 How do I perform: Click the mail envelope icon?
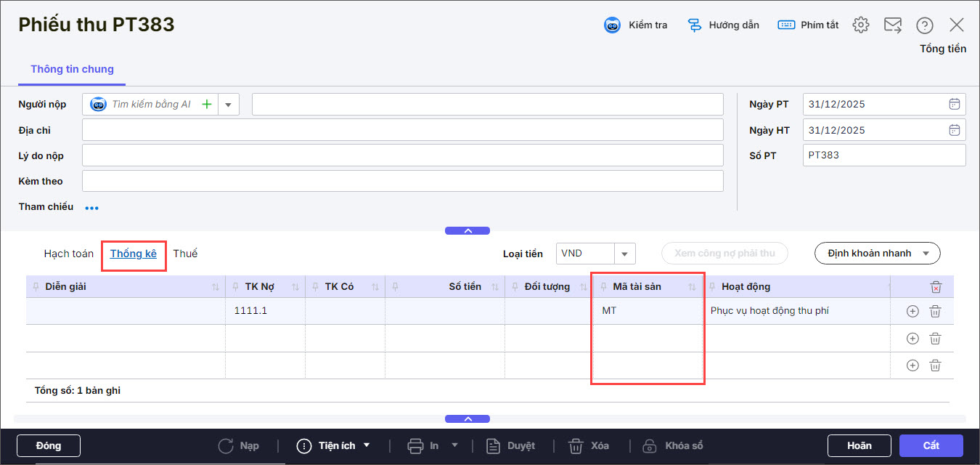point(892,25)
